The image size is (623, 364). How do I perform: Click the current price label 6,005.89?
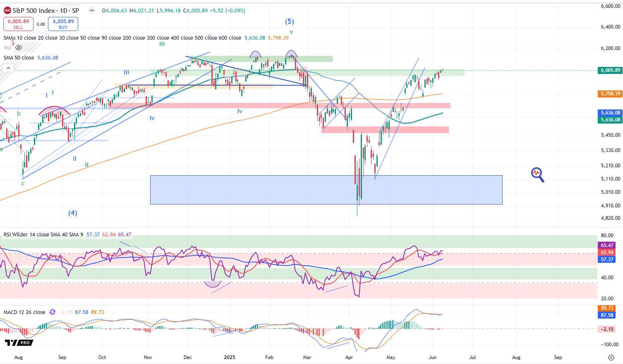click(x=610, y=70)
